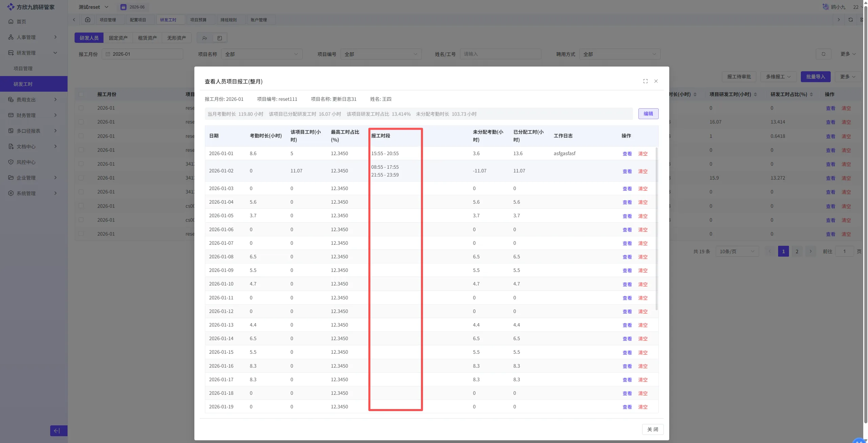
Task: Switch to project view icon
Action: point(219,38)
